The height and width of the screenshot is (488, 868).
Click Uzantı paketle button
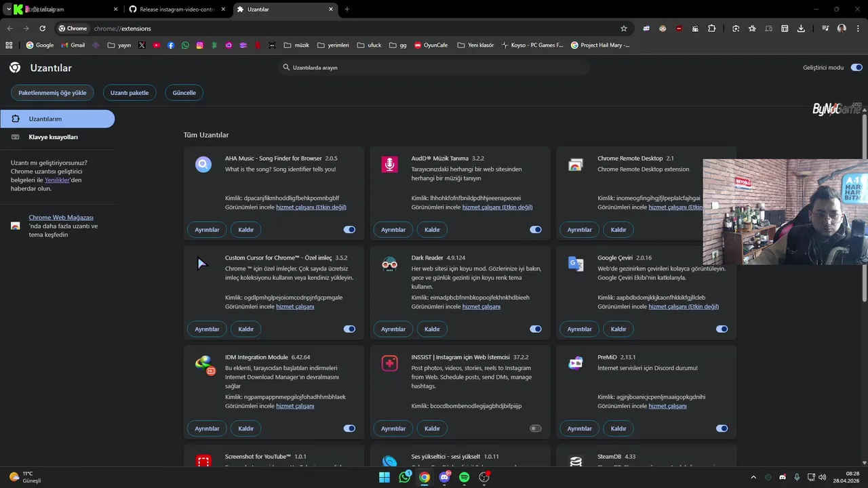pos(130,93)
